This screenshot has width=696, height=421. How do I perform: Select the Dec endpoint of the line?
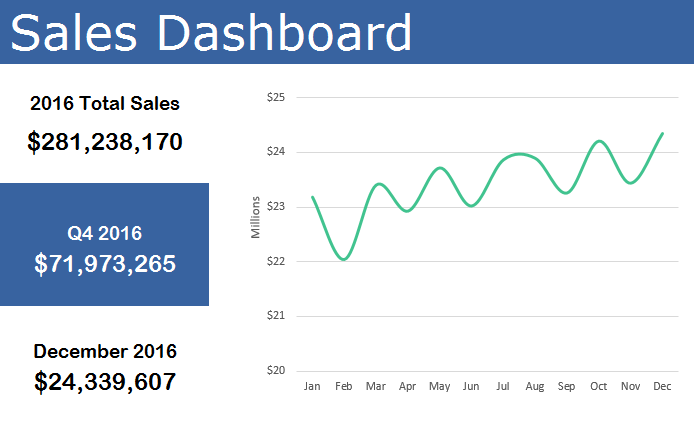point(662,133)
